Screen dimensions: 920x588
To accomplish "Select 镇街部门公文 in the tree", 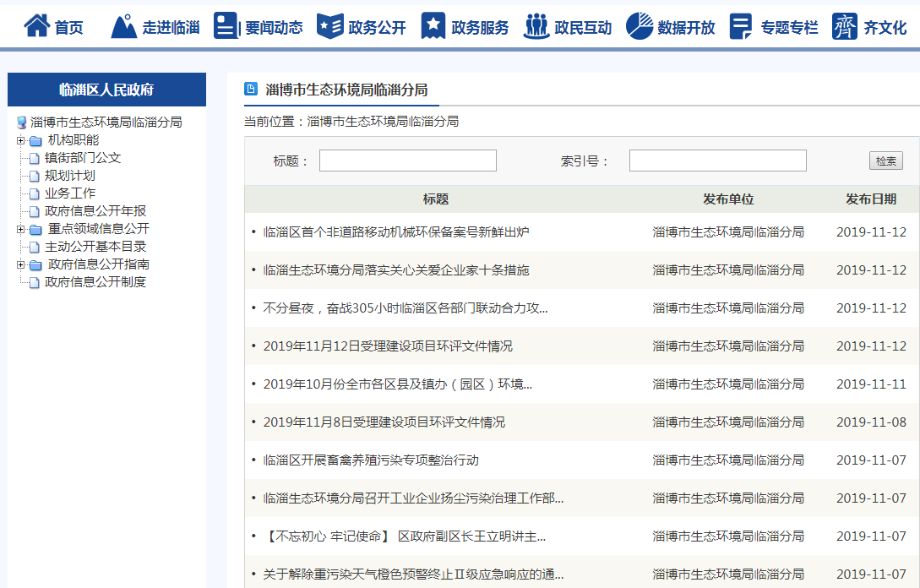I will (x=83, y=158).
